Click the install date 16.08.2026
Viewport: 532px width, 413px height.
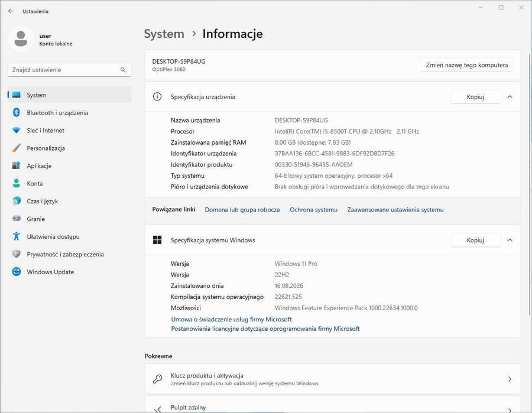coord(288,285)
